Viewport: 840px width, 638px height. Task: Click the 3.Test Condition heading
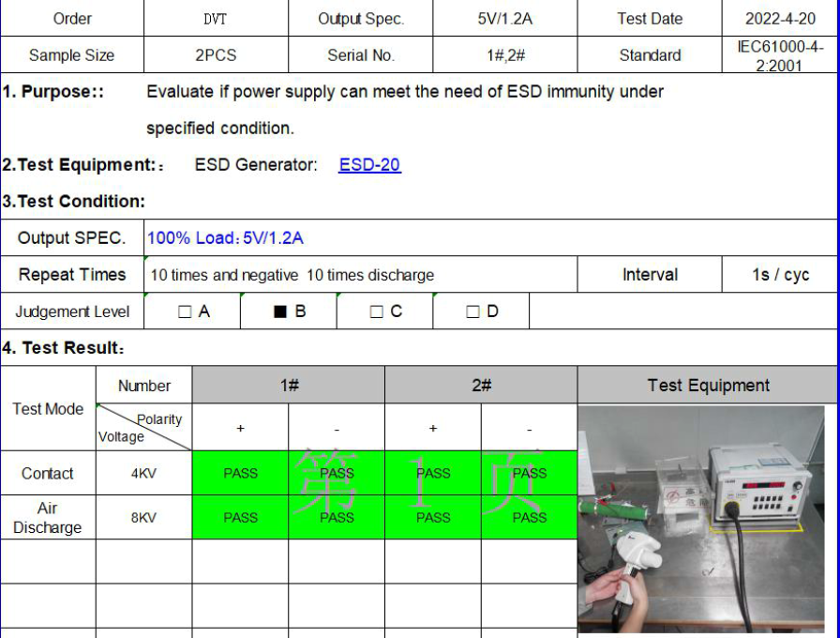[x=73, y=201]
